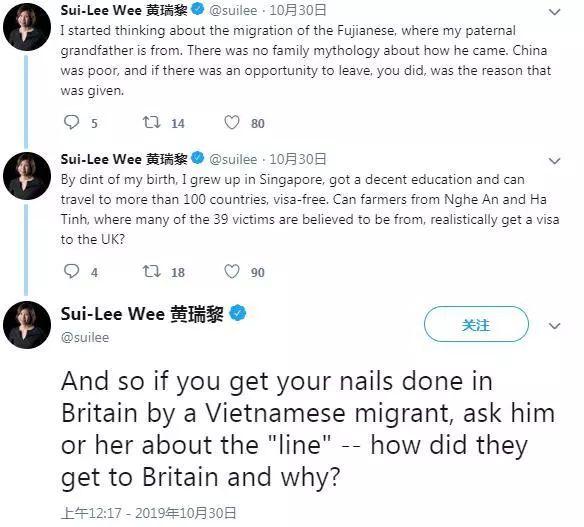Open the first tweet's profile avatar
The height and width of the screenshot is (527, 584).
point(27,27)
